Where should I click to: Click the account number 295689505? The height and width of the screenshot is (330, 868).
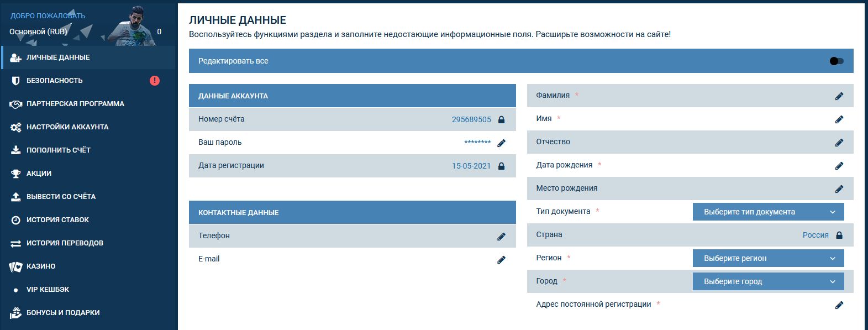pos(471,119)
